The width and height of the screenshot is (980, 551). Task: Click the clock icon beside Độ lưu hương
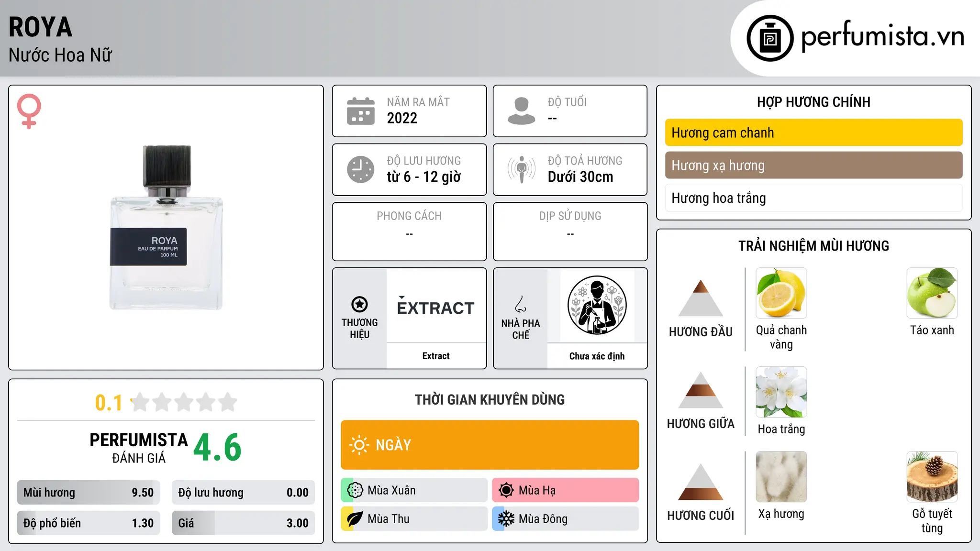(x=361, y=169)
